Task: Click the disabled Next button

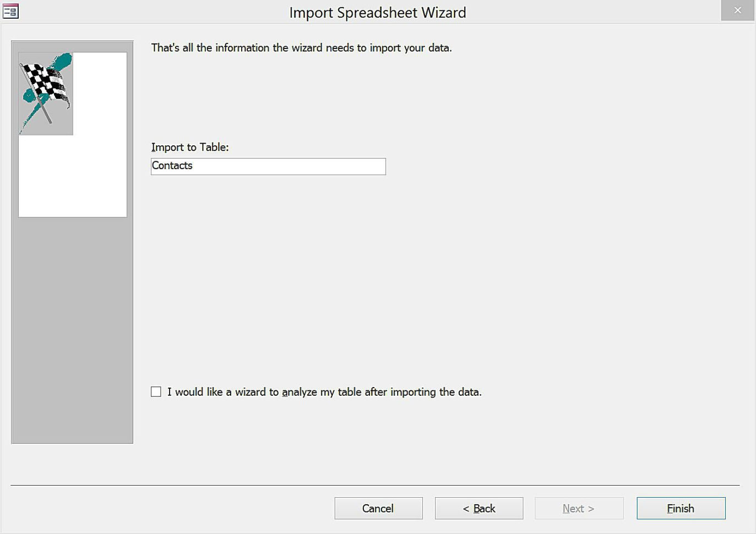Action: pos(579,508)
